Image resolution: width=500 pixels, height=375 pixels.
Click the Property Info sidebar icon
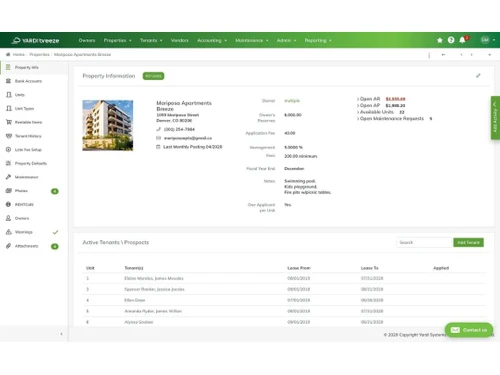[x=8, y=67]
